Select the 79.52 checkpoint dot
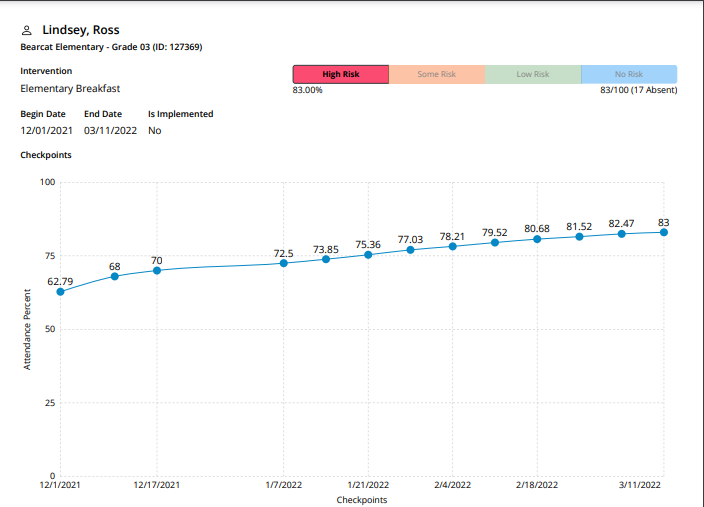The height and width of the screenshot is (507, 704). (495, 242)
